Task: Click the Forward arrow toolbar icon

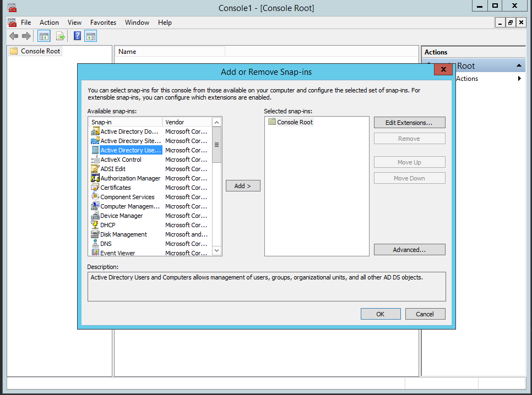Action: pos(26,36)
